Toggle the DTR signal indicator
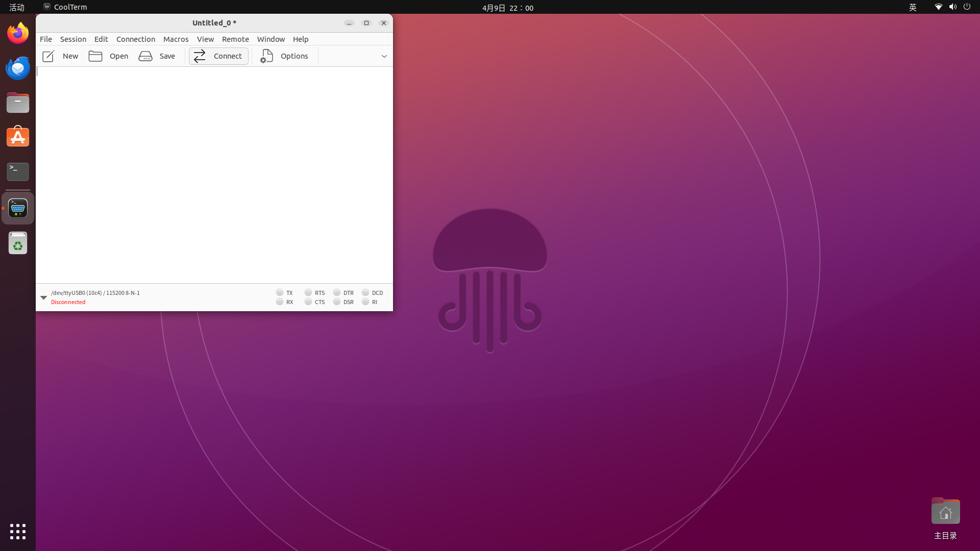 pos(337,292)
